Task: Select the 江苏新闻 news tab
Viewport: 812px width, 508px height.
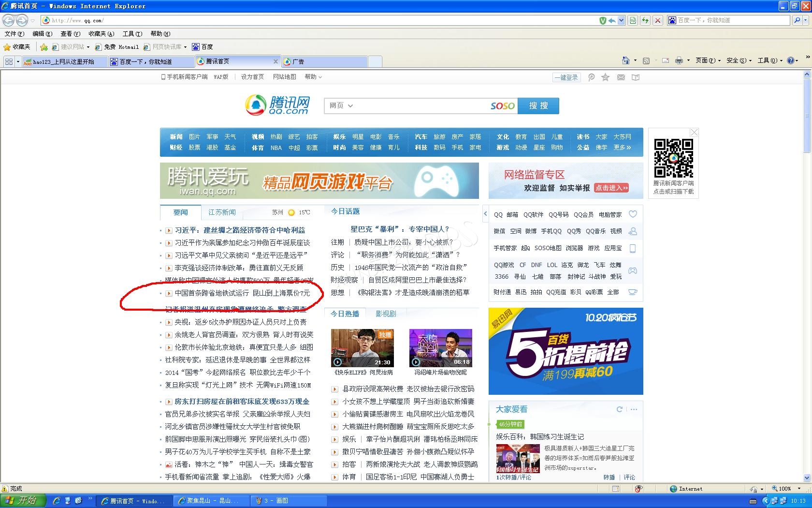Action: coord(222,212)
